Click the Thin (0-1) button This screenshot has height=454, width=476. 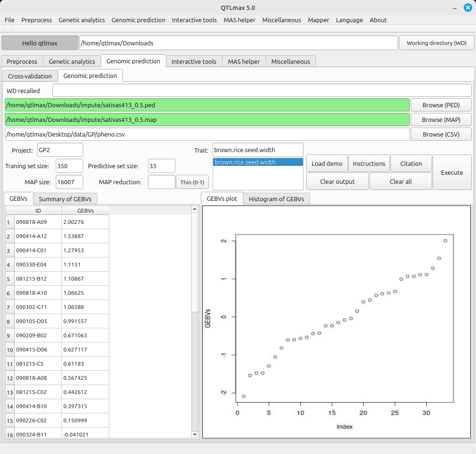[x=192, y=182]
